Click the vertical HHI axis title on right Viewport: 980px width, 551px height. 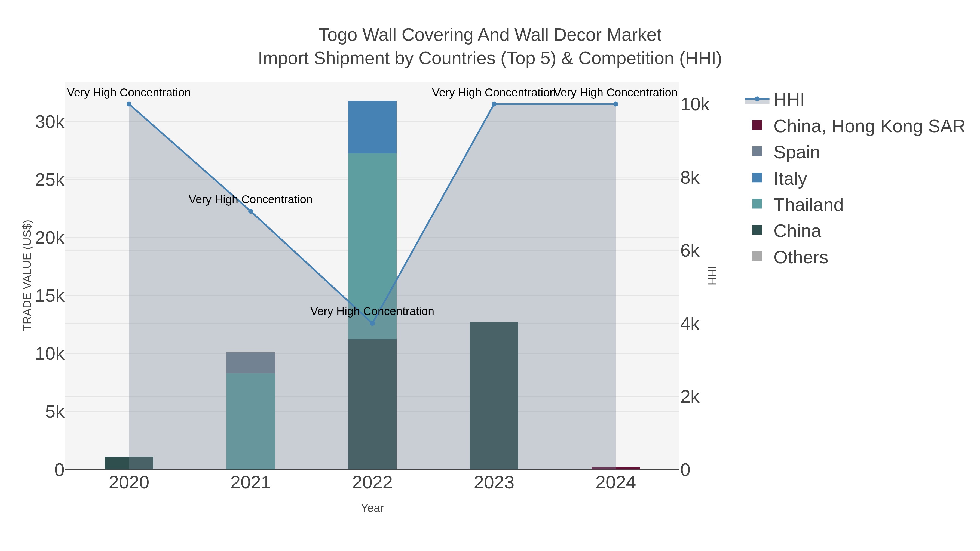point(712,275)
